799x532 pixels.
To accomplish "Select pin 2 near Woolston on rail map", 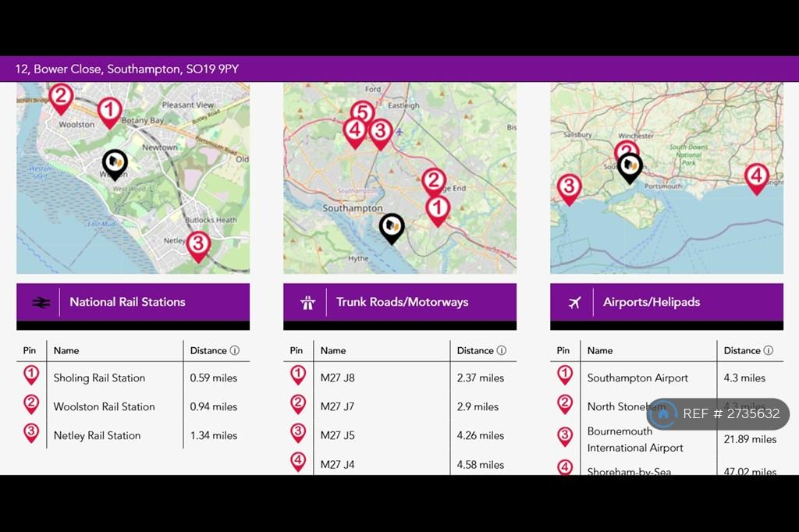I will (61, 99).
